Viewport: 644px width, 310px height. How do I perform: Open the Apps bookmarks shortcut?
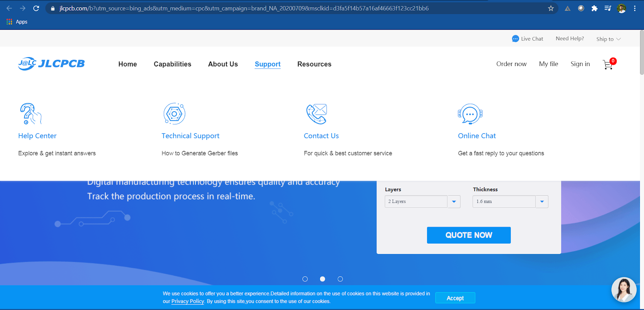point(17,22)
